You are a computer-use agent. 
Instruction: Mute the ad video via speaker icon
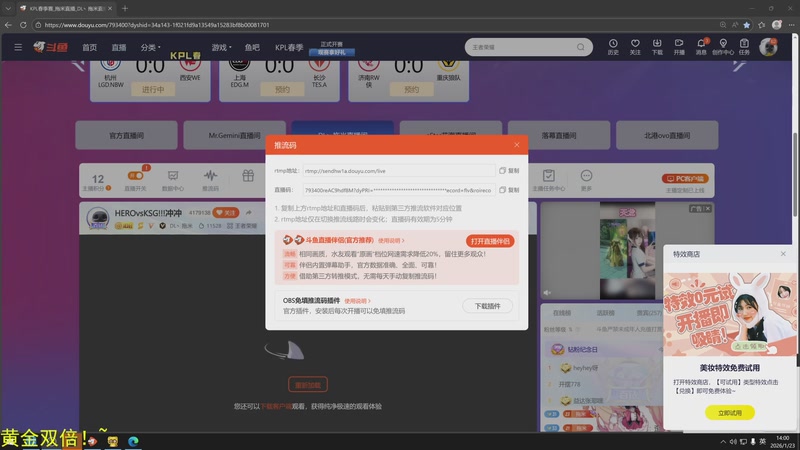tap(547, 293)
